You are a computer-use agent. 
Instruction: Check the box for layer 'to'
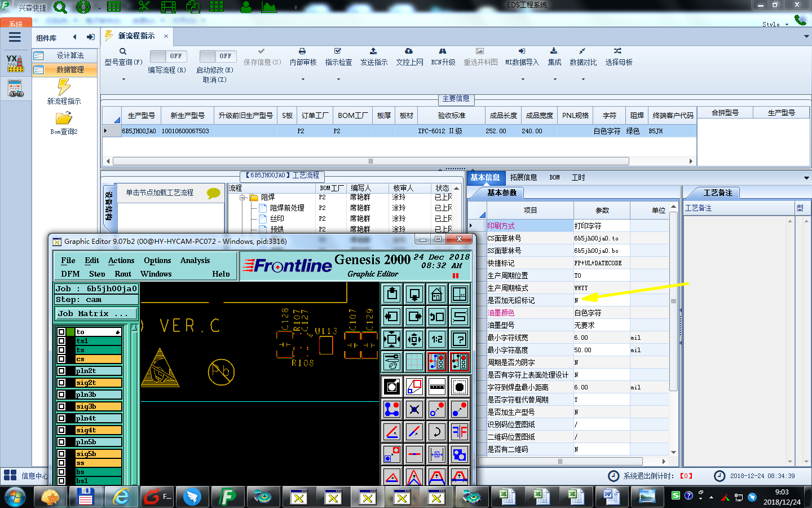61,332
